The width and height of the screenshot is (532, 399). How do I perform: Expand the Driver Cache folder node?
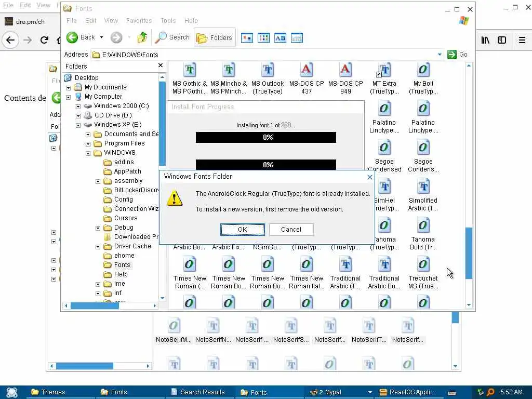pos(98,247)
